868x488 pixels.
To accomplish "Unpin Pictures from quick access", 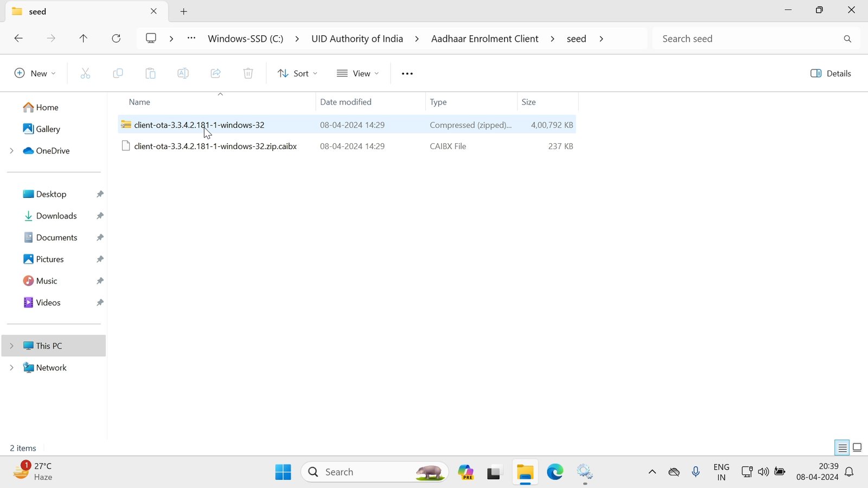I will [100, 259].
